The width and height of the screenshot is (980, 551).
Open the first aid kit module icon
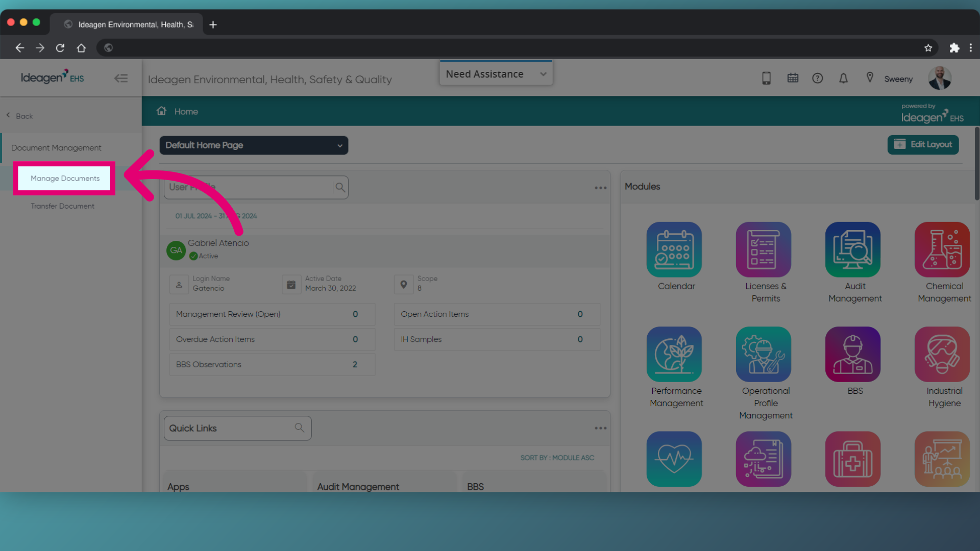click(852, 459)
